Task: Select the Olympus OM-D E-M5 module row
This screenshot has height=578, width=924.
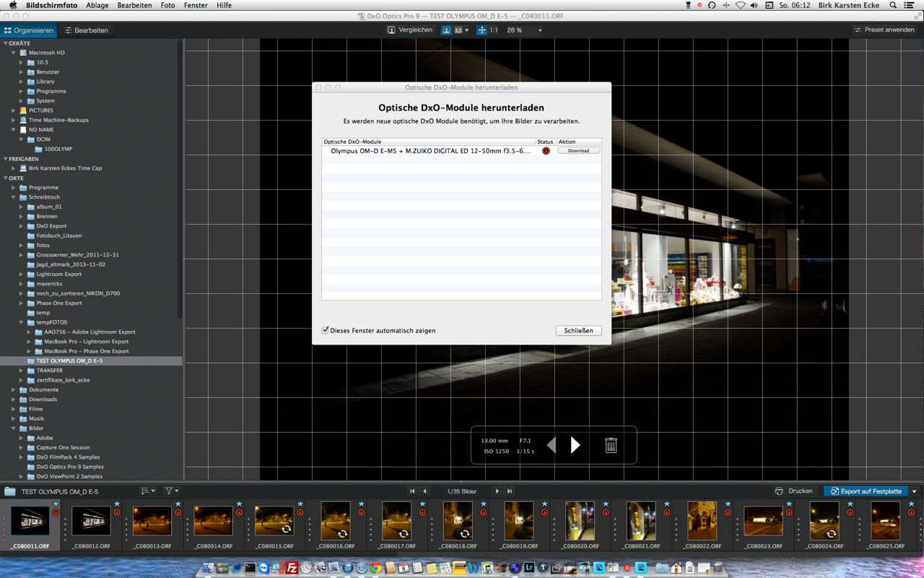Action: pyautogui.click(x=461, y=151)
